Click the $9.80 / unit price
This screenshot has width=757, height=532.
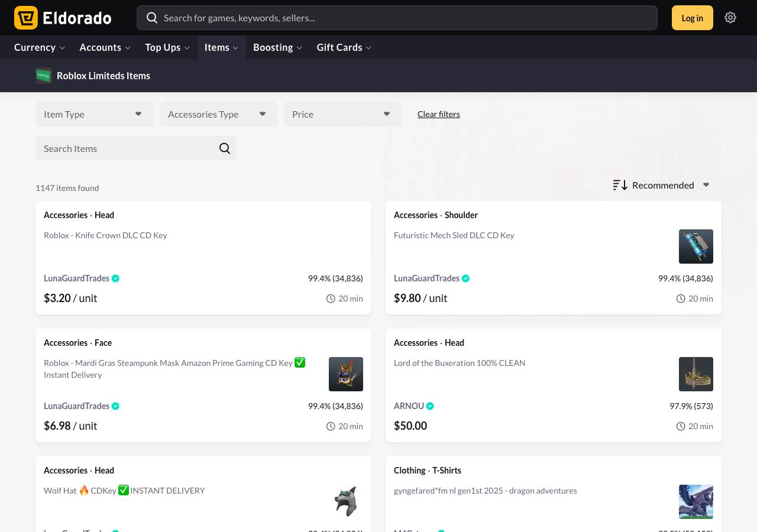click(x=420, y=299)
